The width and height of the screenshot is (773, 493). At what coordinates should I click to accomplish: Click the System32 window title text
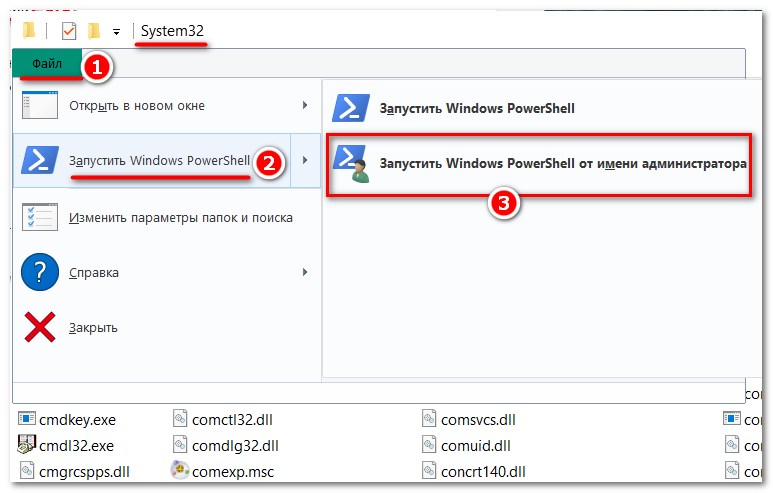tap(172, 31)
